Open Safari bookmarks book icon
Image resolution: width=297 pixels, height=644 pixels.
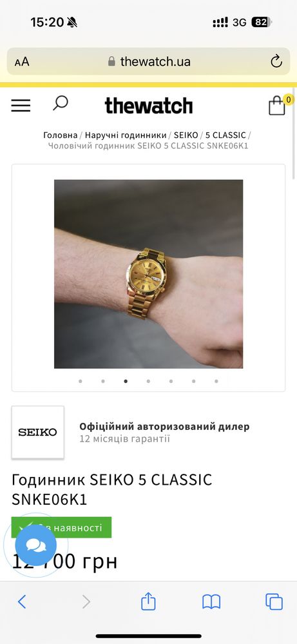click(211, 601)
